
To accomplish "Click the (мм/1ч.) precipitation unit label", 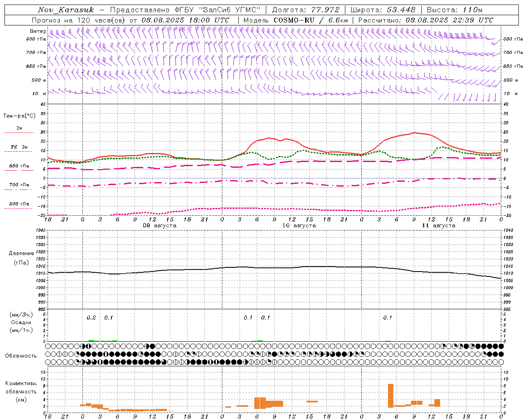I will (x=21, y=330).
